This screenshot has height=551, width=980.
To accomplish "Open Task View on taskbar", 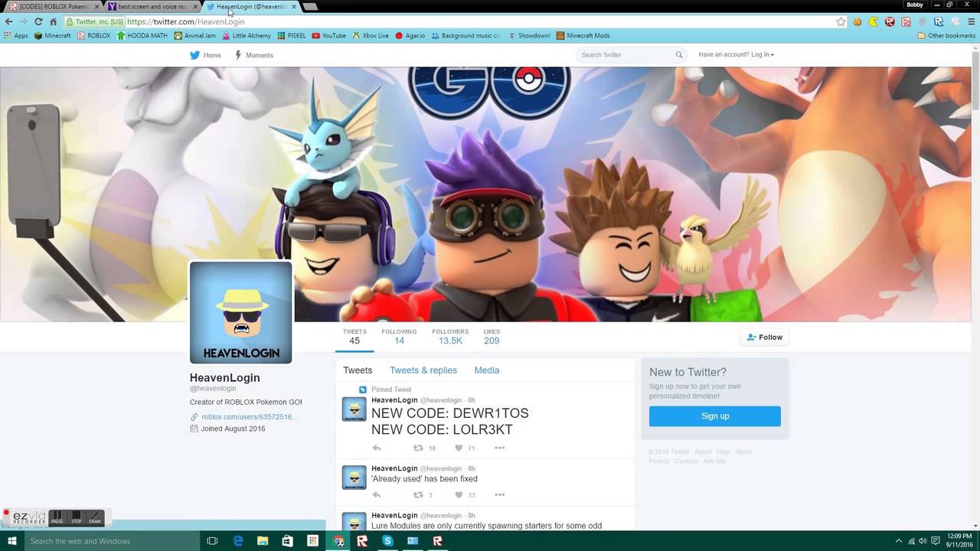I will pos(213,541).
